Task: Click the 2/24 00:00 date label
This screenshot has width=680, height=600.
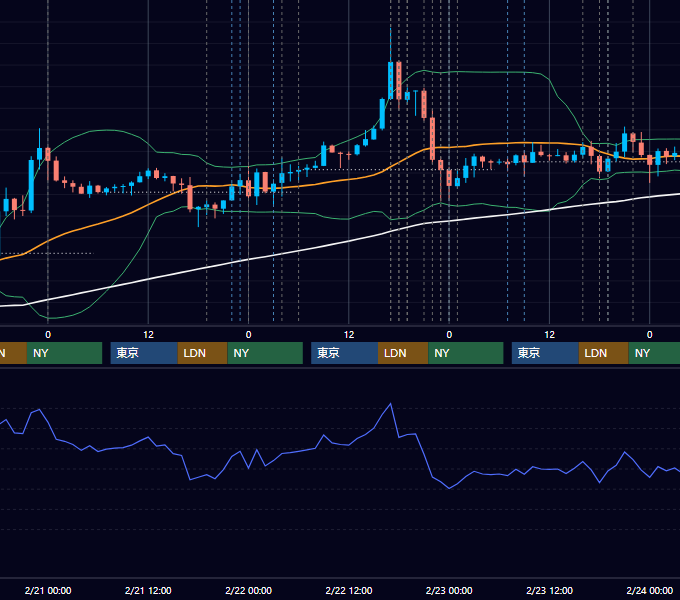Action: point(650,590)
